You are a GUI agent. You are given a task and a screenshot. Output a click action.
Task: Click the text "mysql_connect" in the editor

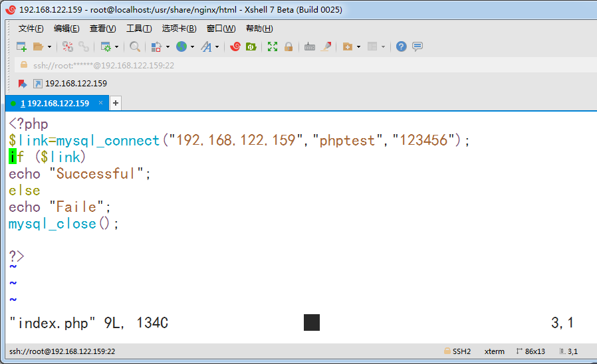click(108, 141)
